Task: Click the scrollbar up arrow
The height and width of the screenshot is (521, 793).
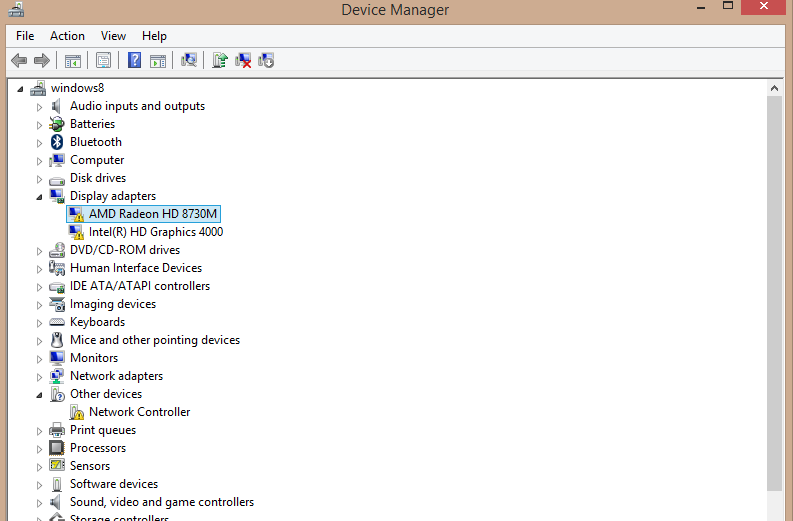Action: (x=774, y=89)
